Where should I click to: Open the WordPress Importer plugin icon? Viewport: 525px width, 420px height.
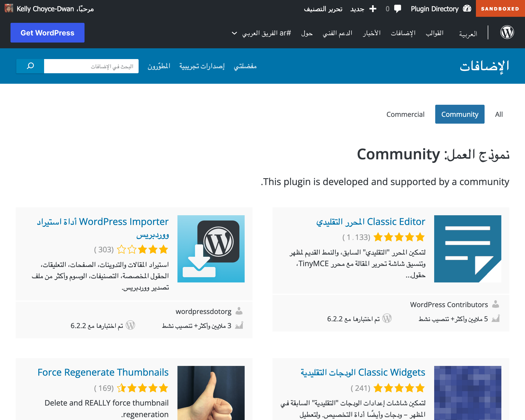211,249
